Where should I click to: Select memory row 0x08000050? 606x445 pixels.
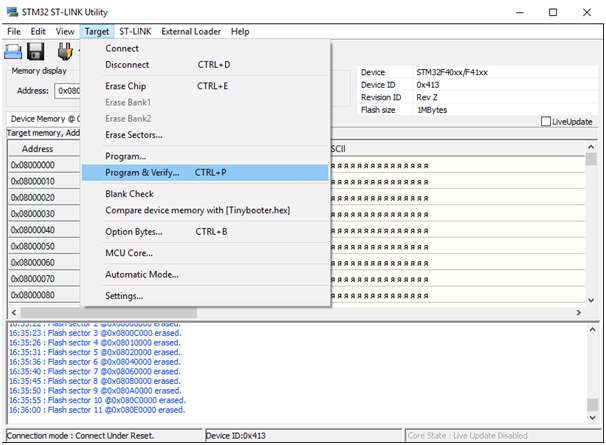click(44, 246)
